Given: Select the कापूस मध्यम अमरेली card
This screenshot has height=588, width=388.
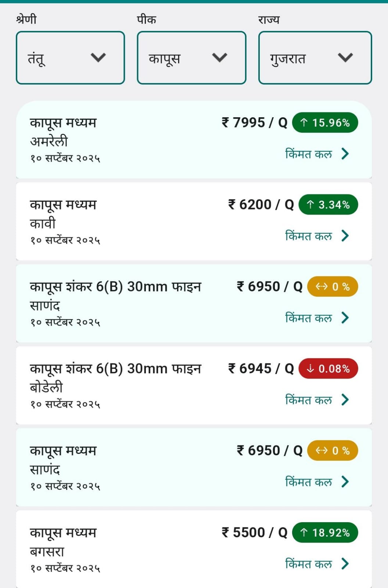Looking at the screenshot, I should [x=194, y=140].
